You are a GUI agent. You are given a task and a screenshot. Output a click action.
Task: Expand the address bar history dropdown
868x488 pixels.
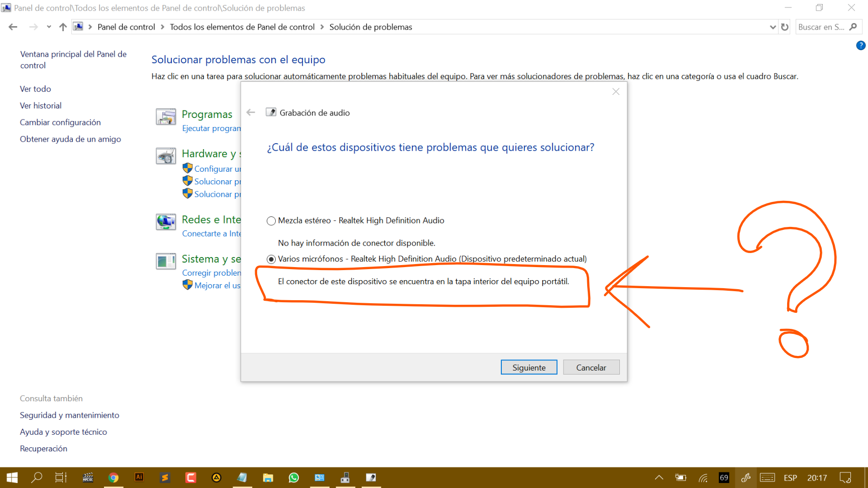773,27
